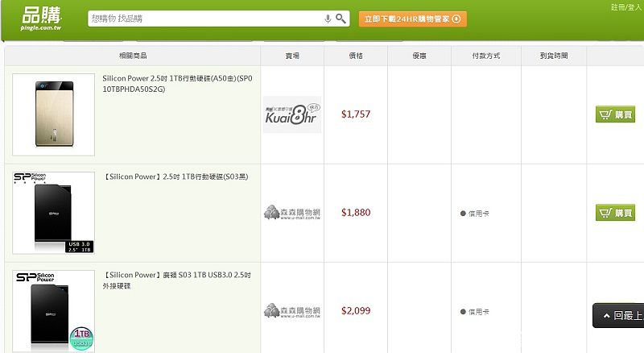Click the $1,880 price
644x353 pixels.
(356, 212)
